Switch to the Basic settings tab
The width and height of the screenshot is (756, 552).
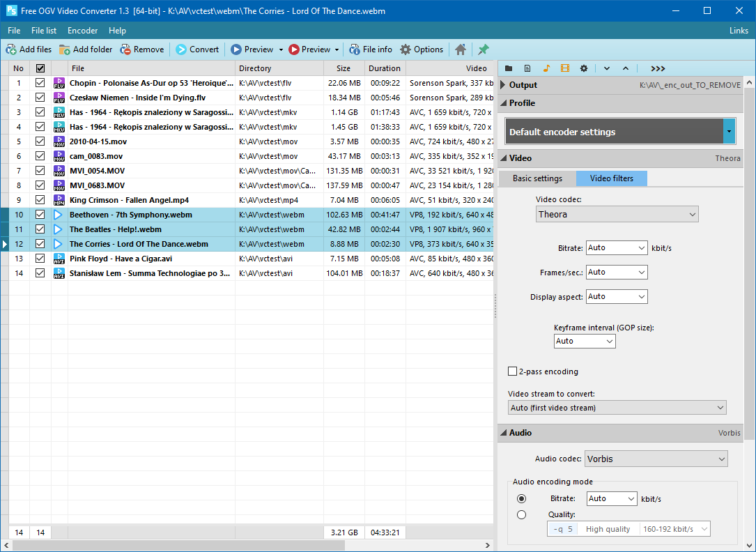point(538,178)
